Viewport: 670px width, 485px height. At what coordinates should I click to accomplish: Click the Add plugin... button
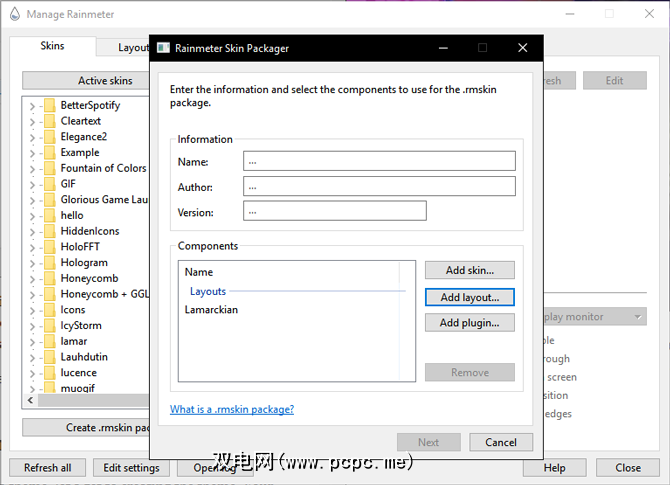pyautogui.click(x=470, y=323)
